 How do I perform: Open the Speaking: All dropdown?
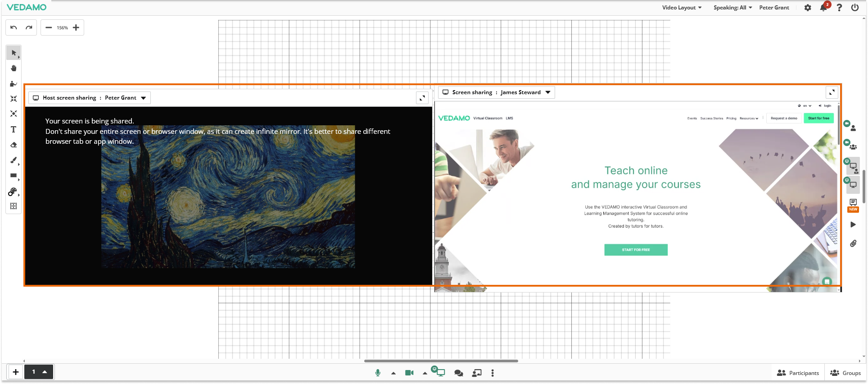pyautogui.click(x=732, y=8)
